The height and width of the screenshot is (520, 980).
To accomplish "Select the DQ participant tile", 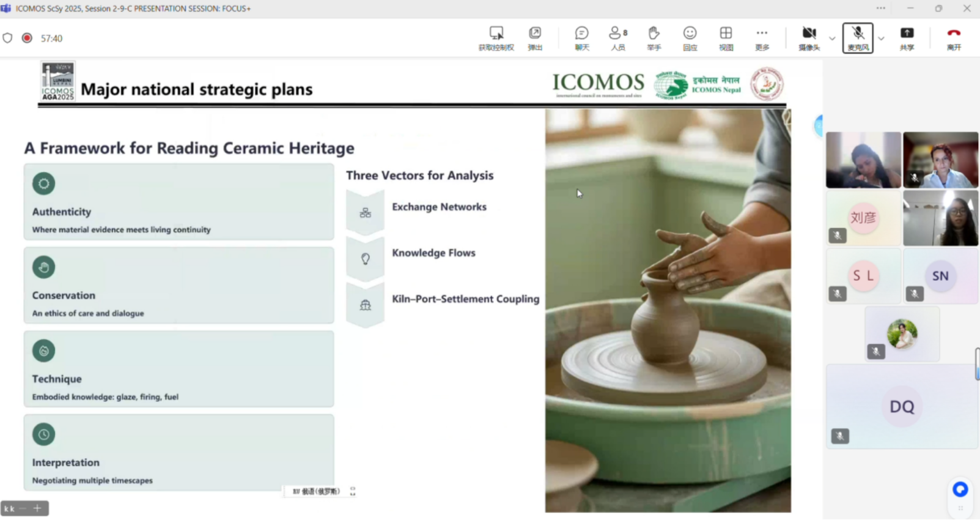I will 902,407.
